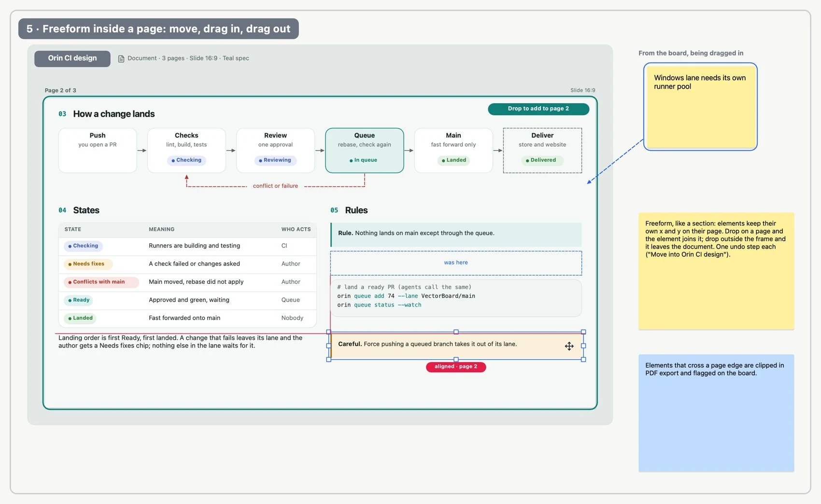Screen dimensions: 821x504
Task: Click the "Rules" section heading
Action: point(356,210)
